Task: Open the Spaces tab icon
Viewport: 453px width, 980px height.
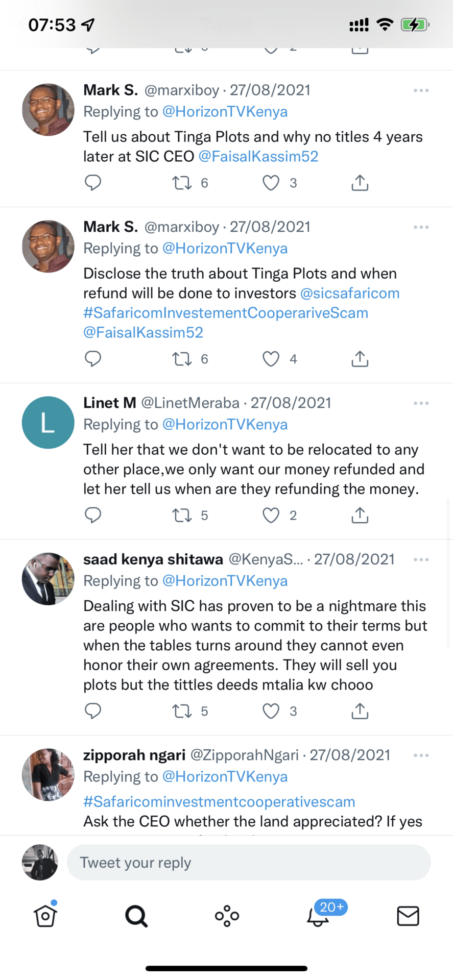Action: point(227,916)
